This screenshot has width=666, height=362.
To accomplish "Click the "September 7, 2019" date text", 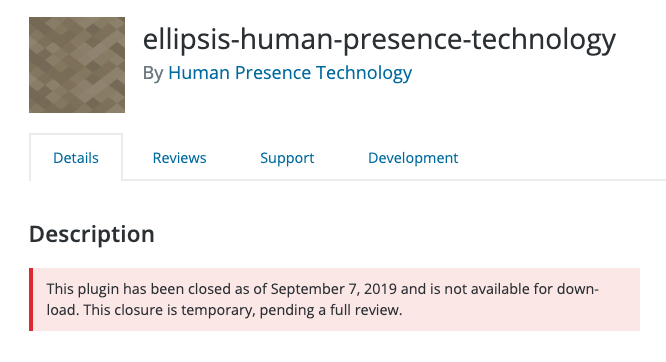I will coord(333,289).
